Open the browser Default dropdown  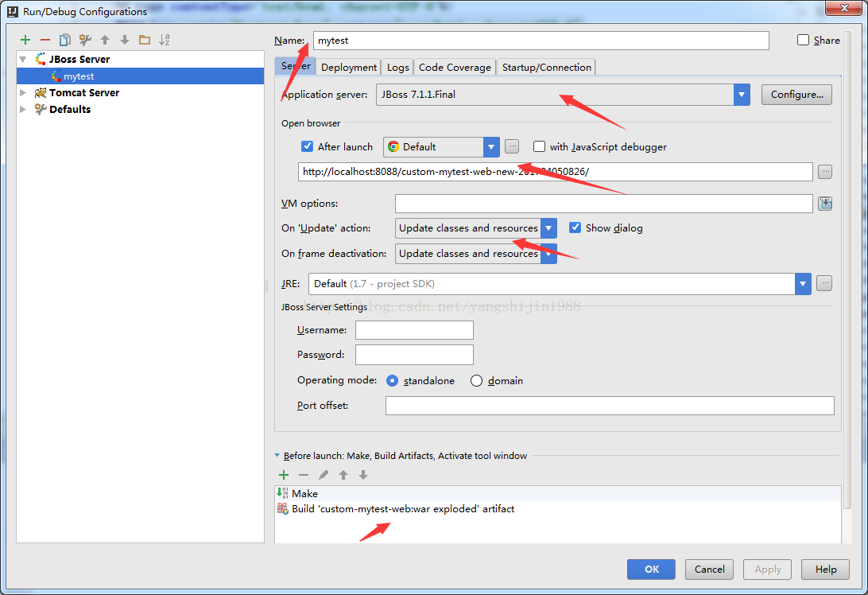pyautogui.click(x=491, y=147)
